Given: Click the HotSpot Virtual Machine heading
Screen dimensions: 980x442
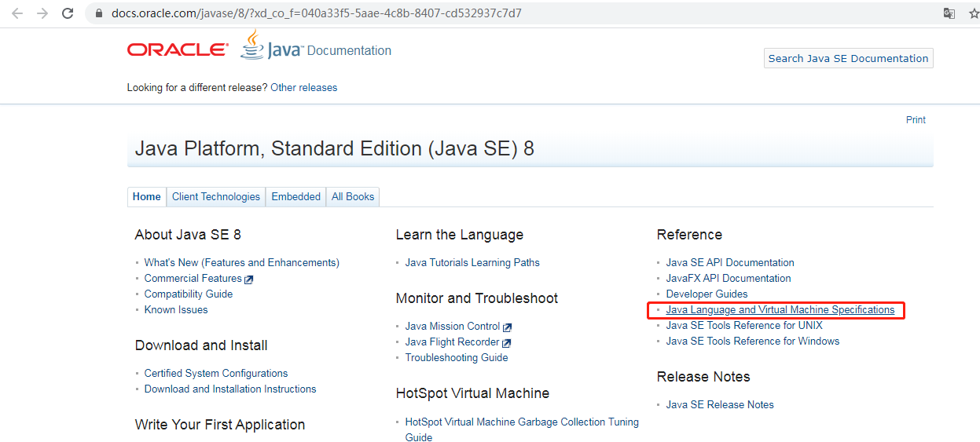Looking at the screenshot, I should click(x=473, y=393).
